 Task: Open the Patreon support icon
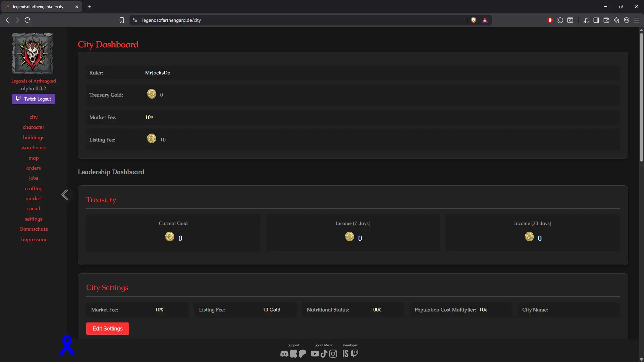point(303,354)
